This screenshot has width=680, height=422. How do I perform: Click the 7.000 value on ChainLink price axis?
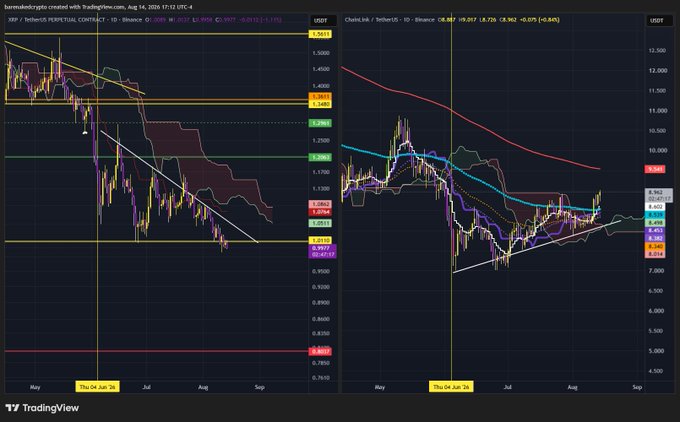tap(656, 271)
